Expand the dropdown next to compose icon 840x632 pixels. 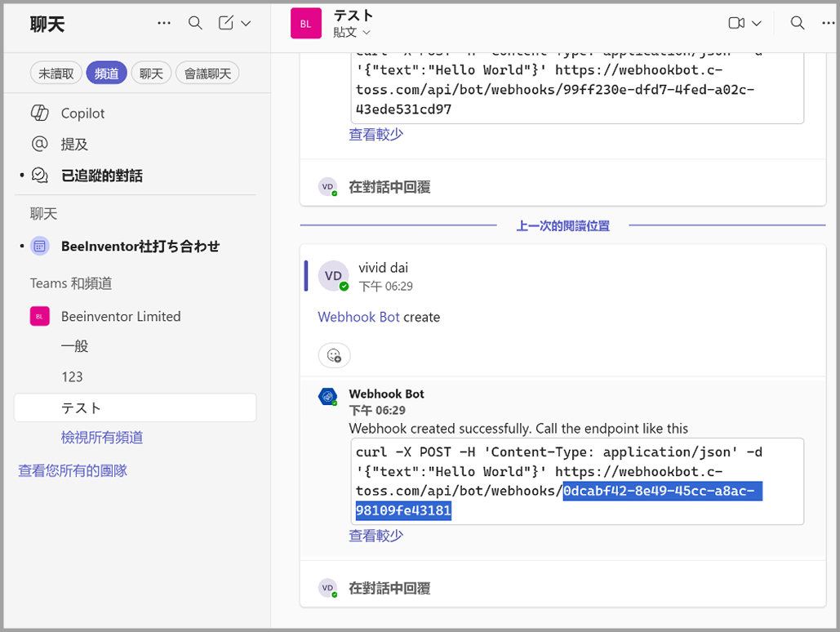[246, 24]
